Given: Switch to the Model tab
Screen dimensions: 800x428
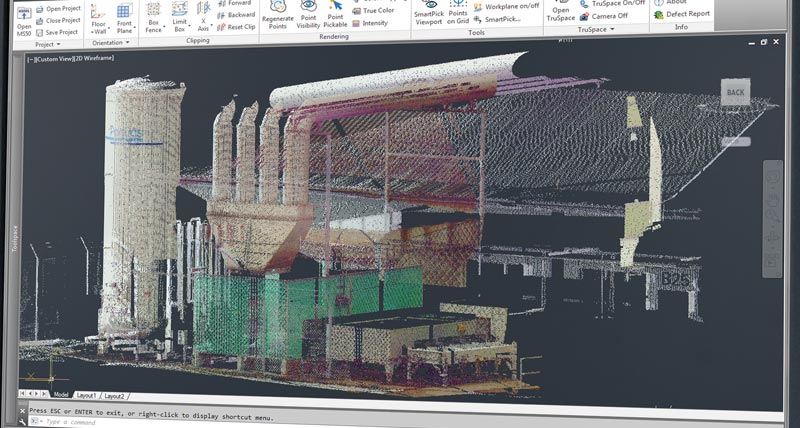Looking at the screenshot, I should [x=61, y=394].
